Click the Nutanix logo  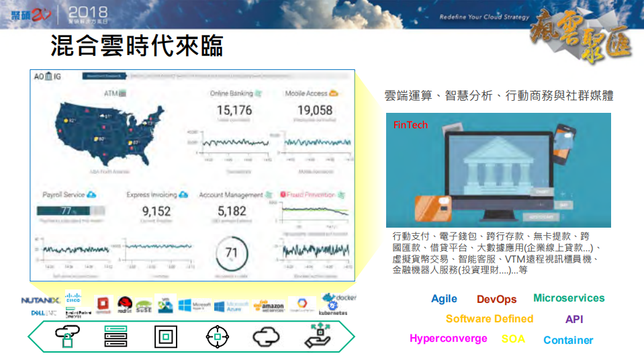pos(40,300)
